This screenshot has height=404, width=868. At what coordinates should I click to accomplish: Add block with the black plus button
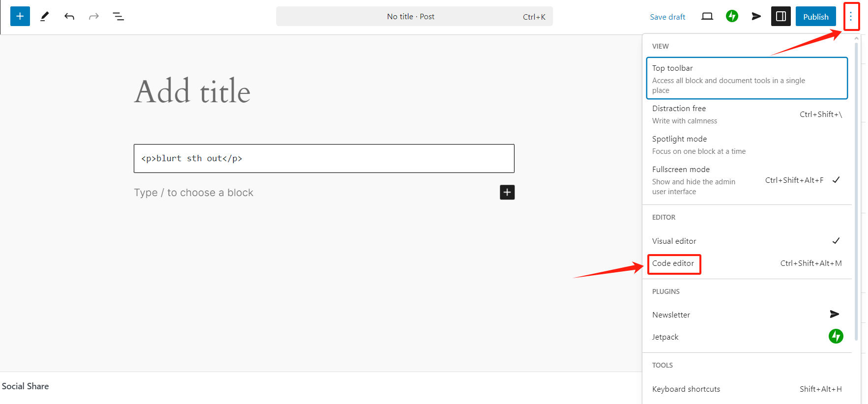[x=507, y=192]
